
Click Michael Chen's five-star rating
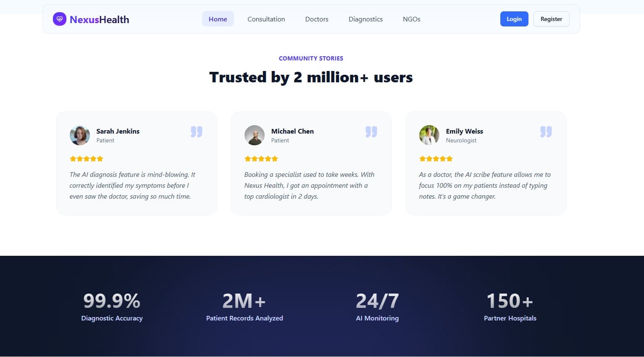(261, 159)
